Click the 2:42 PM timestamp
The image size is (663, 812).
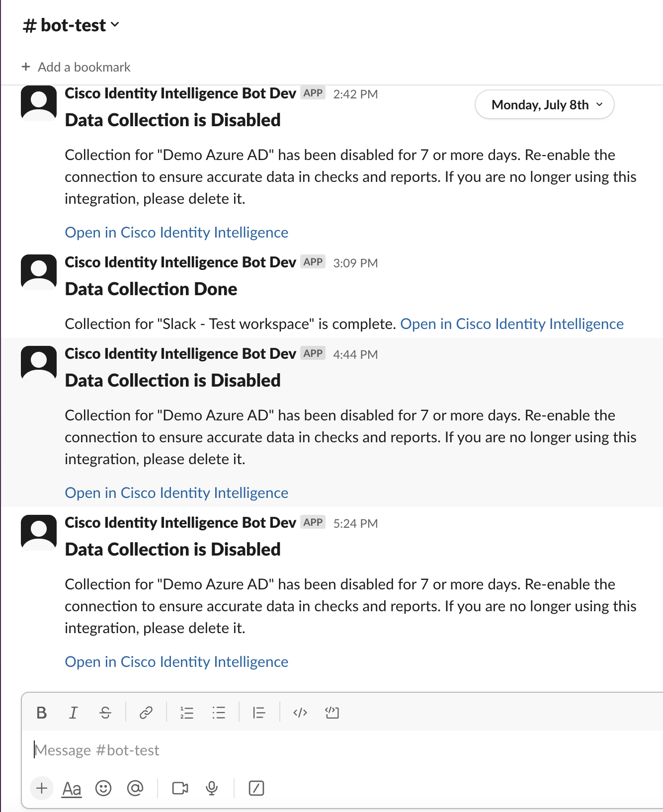(x=355, y=94)
